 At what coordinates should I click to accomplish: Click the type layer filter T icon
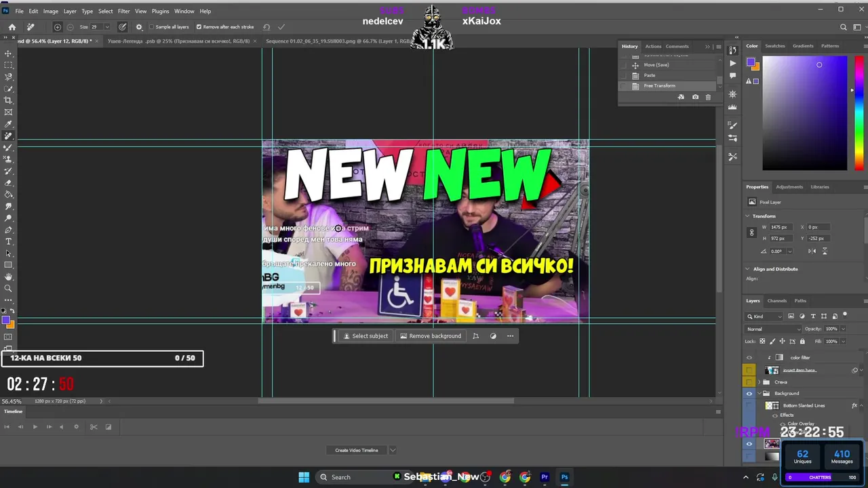click(813, 317)
